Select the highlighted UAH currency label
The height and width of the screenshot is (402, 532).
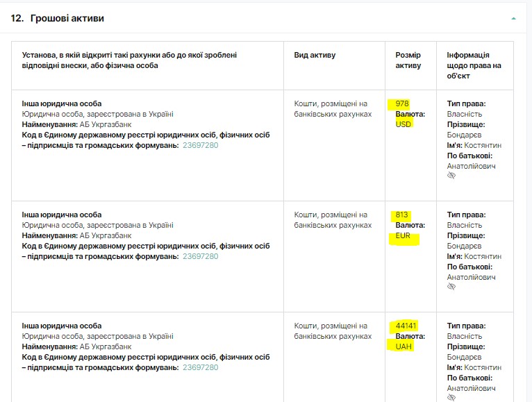(404, 347)
